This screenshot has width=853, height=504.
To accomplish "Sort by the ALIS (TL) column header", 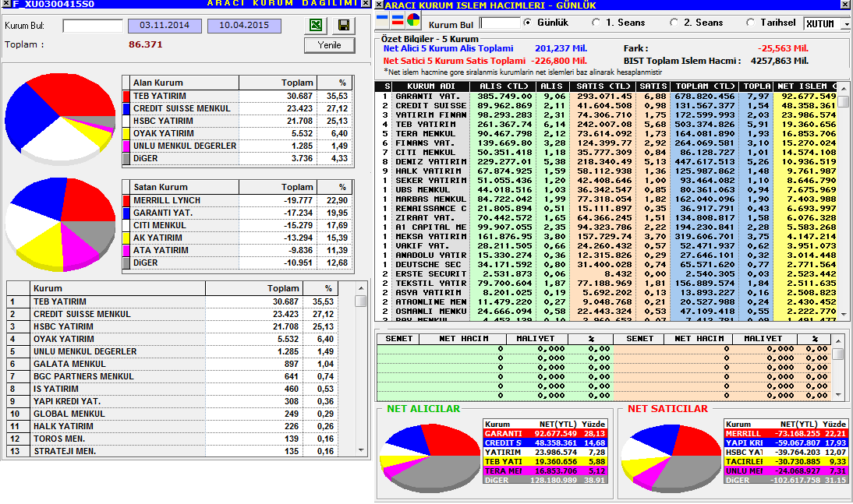I will (503, 86).
